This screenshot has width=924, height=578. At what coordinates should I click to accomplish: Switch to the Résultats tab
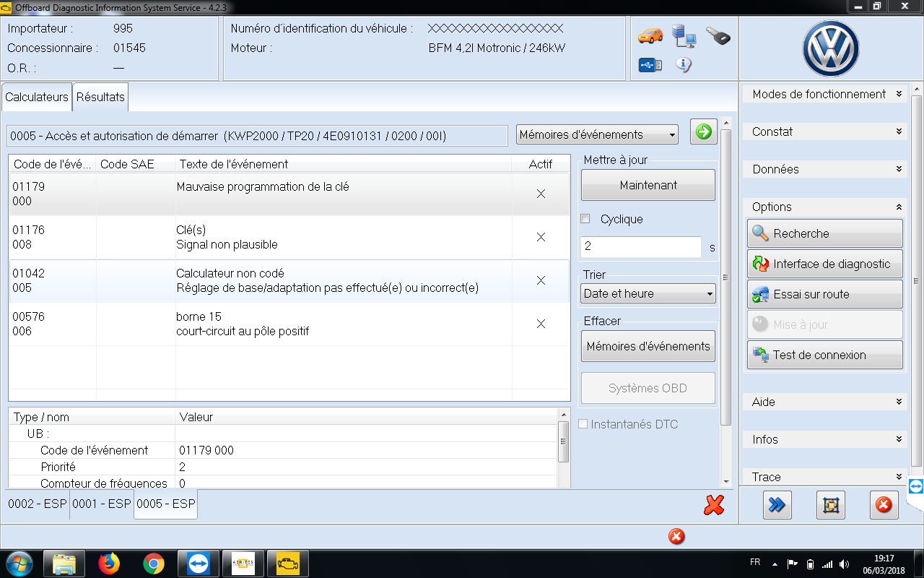pos(100,97)
